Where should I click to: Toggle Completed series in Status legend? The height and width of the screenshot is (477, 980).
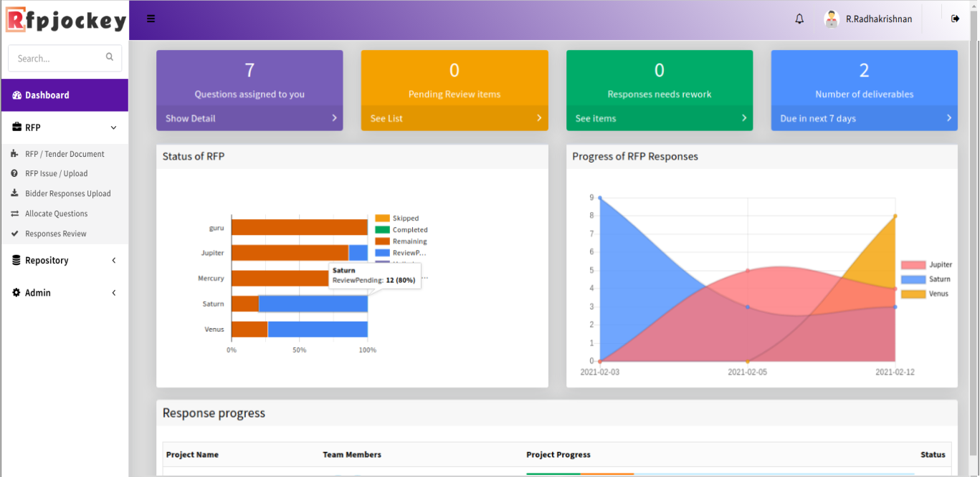(409, 230)
